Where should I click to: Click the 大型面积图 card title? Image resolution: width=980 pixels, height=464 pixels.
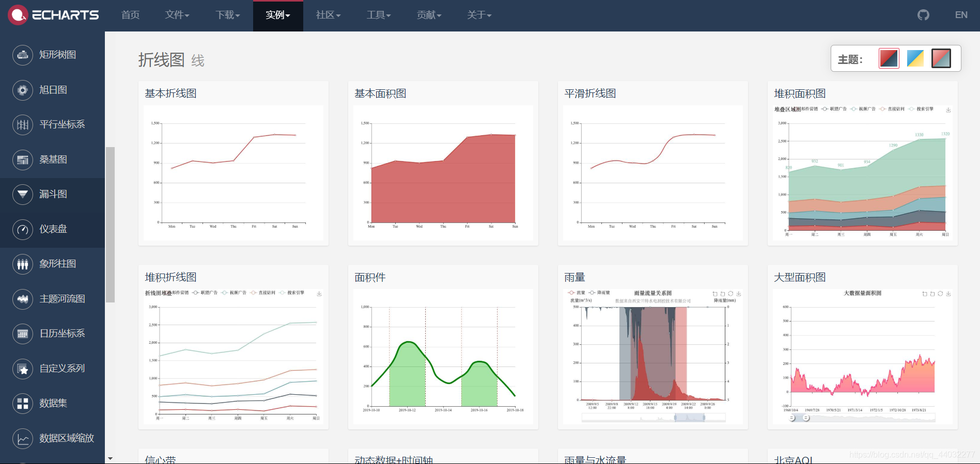[x=800, y=277]
